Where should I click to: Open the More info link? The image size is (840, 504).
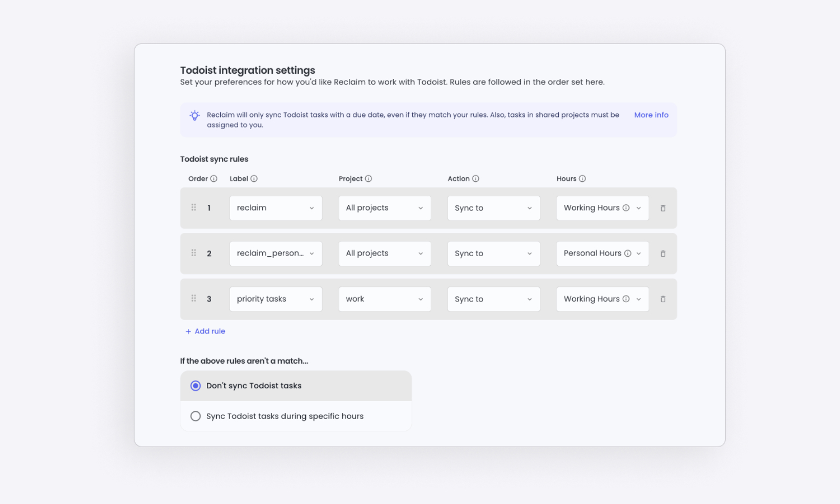[x=651, y=115]
